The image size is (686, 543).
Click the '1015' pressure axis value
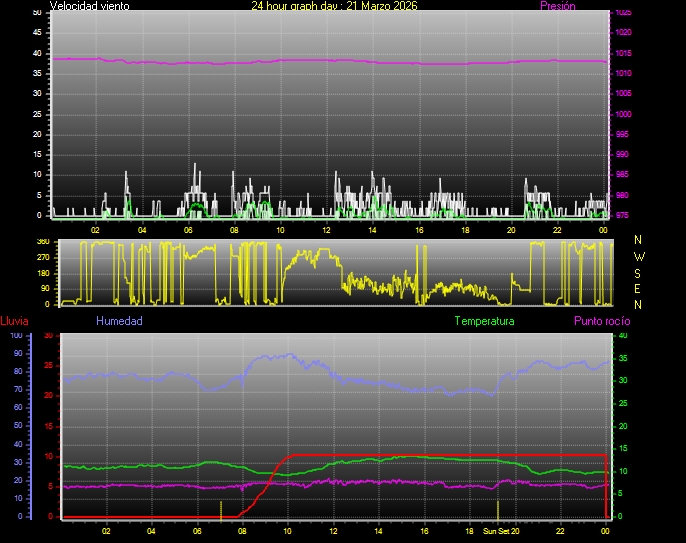click(x=622, y=53)
